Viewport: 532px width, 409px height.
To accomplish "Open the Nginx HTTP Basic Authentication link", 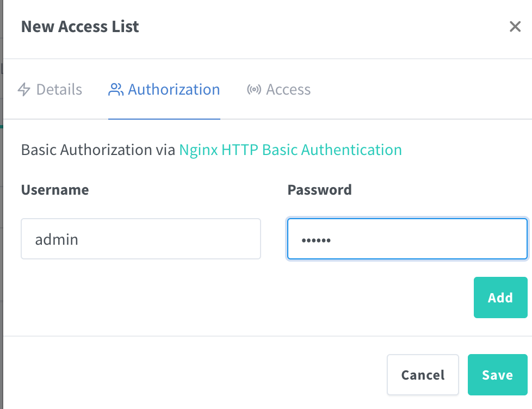I will tap(290, 150).
